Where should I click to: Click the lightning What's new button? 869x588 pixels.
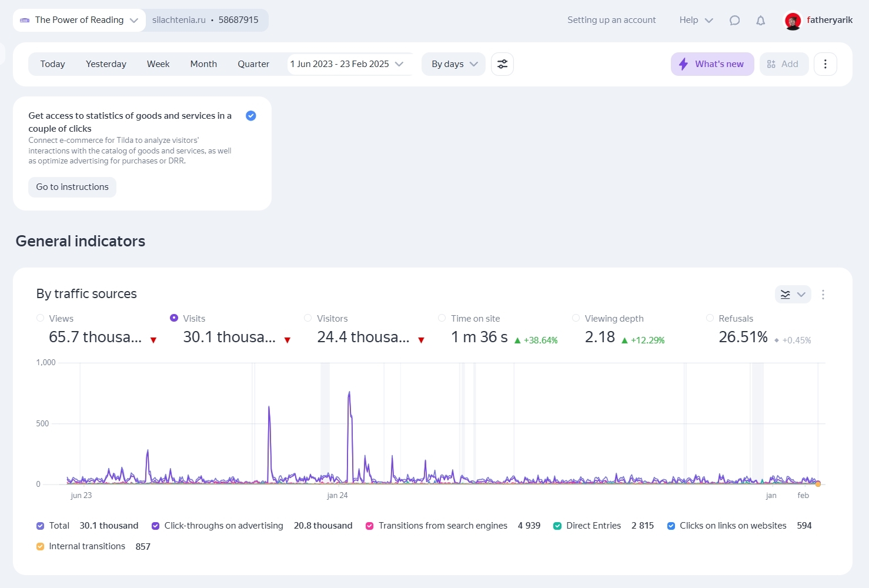(x=712, y=64)
